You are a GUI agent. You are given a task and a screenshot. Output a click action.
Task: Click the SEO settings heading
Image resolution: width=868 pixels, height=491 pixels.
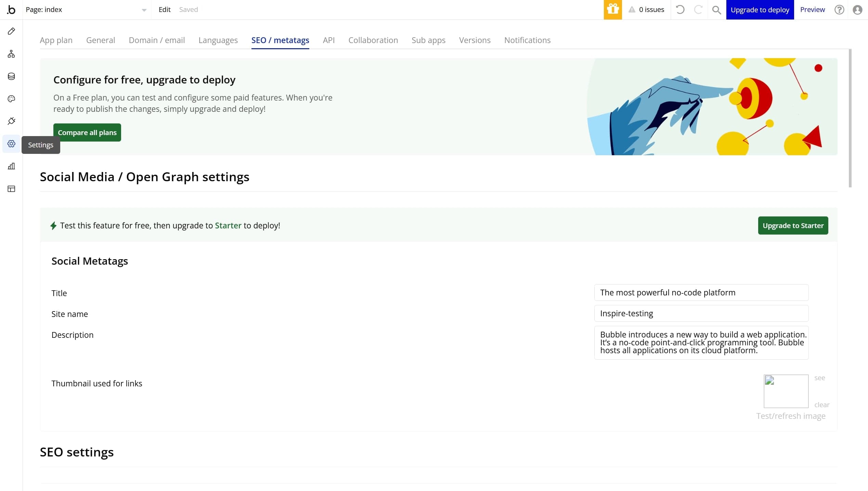77,452
